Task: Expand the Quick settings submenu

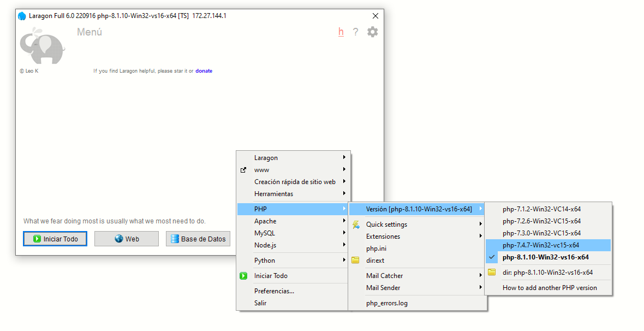Action: (x=386, y=224)
